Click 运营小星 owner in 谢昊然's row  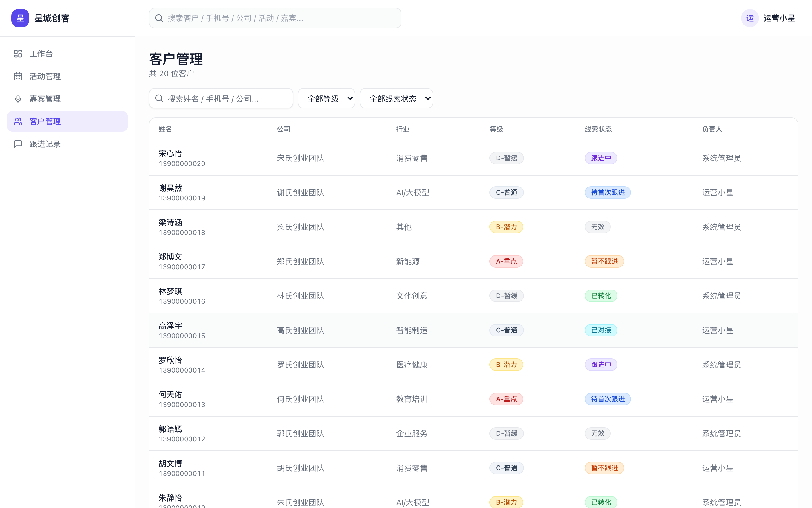tap(717, 192)
